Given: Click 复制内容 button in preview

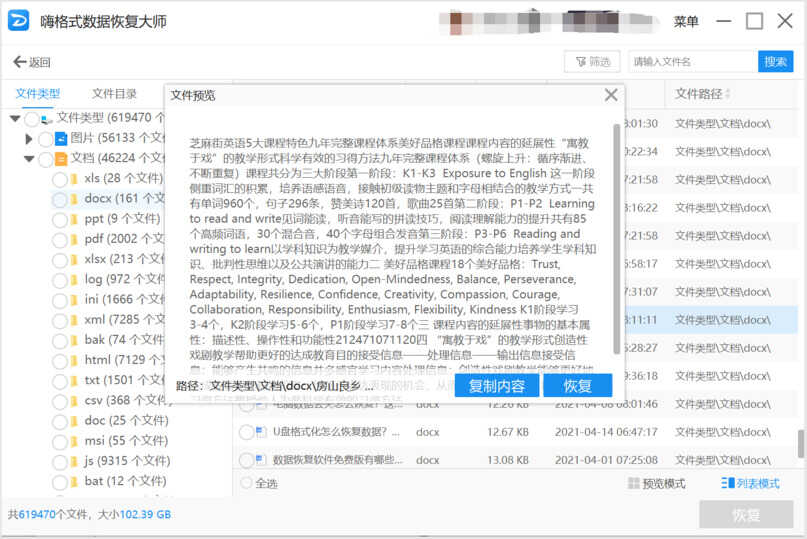Looking at the screenshot, I should pyautogui.click(x=497, y=386).
